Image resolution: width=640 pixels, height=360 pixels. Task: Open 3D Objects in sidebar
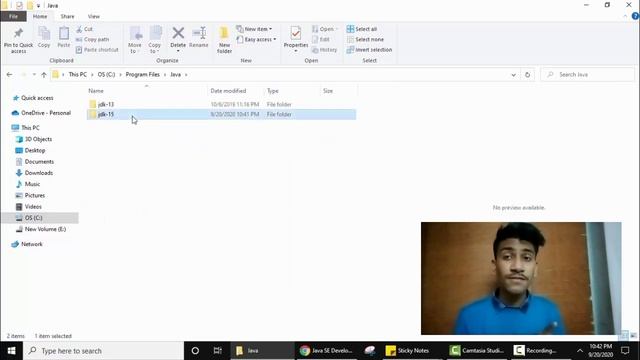[x=38, y=139]
